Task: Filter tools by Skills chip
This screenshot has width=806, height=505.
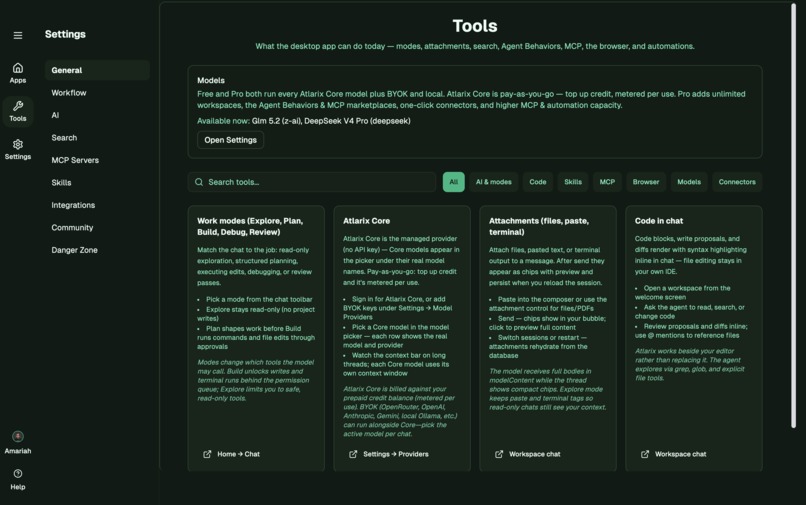Action: point(573,182)
